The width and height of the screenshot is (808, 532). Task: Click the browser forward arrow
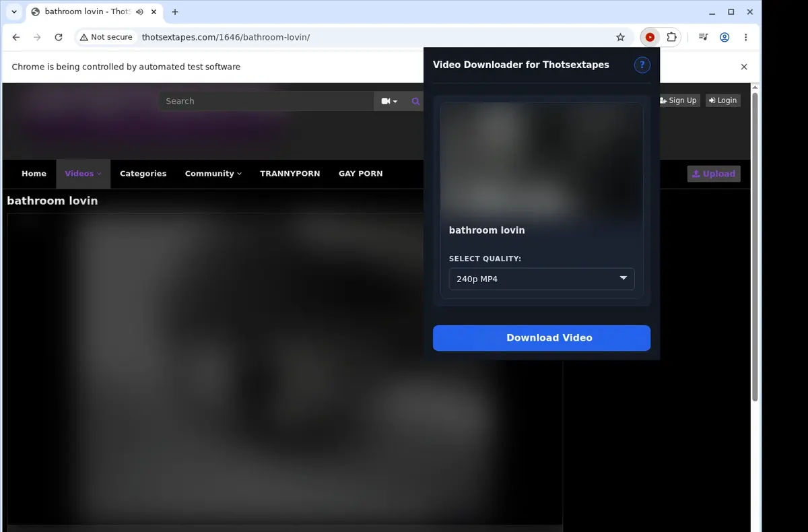coord(37,38)
